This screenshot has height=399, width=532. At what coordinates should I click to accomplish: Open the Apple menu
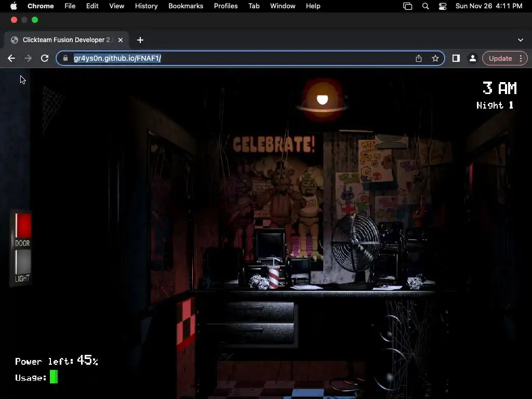pos(14,6)
